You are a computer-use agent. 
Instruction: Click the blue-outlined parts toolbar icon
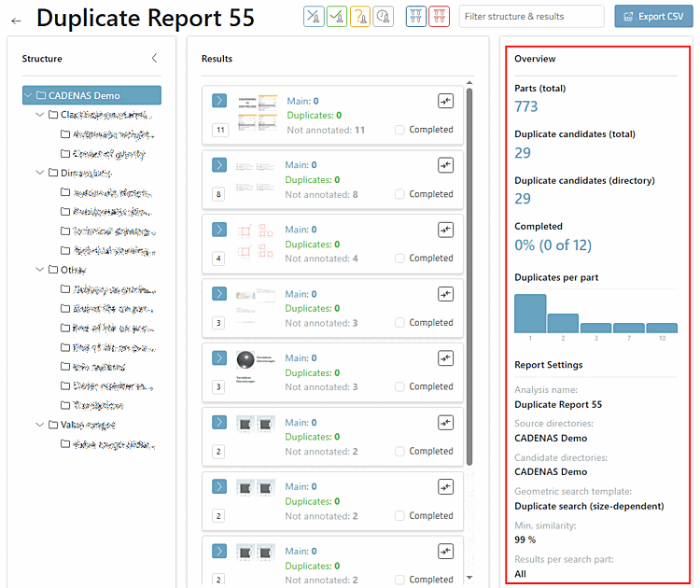point(416,17)
